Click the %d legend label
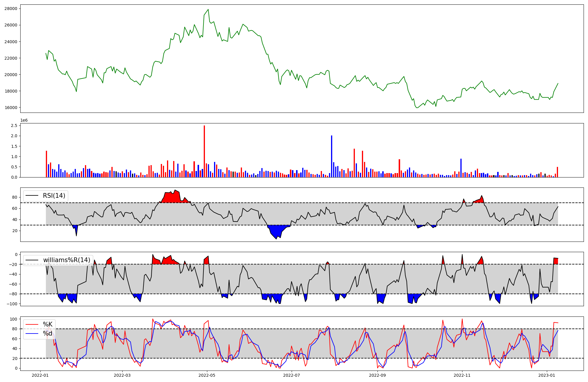This screenshot has height=382, width=588. 48,334
